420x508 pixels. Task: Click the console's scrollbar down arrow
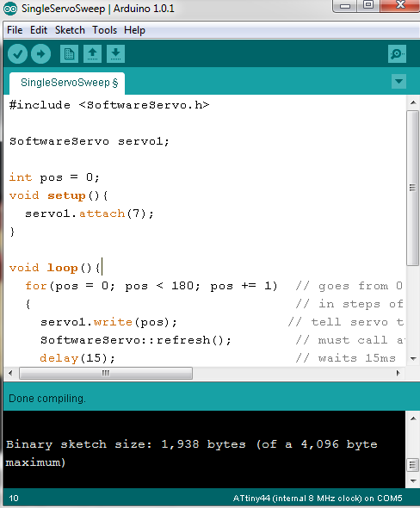point(413,481)
